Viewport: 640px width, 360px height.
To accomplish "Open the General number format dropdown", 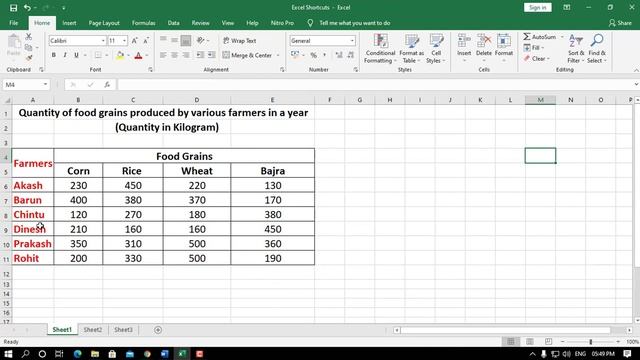I will (x=352, y=41).
